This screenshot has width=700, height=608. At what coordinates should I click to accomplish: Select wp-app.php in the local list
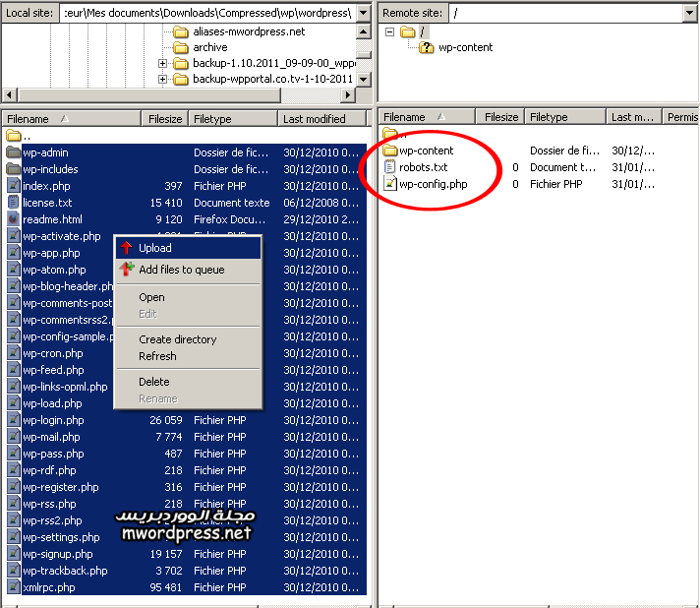click(x=51, y=253)
